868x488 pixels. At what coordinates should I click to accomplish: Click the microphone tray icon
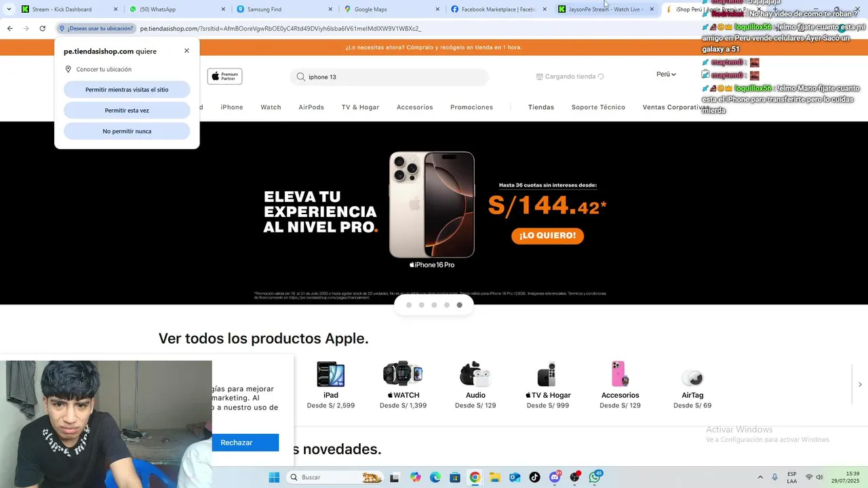(775, 477)
